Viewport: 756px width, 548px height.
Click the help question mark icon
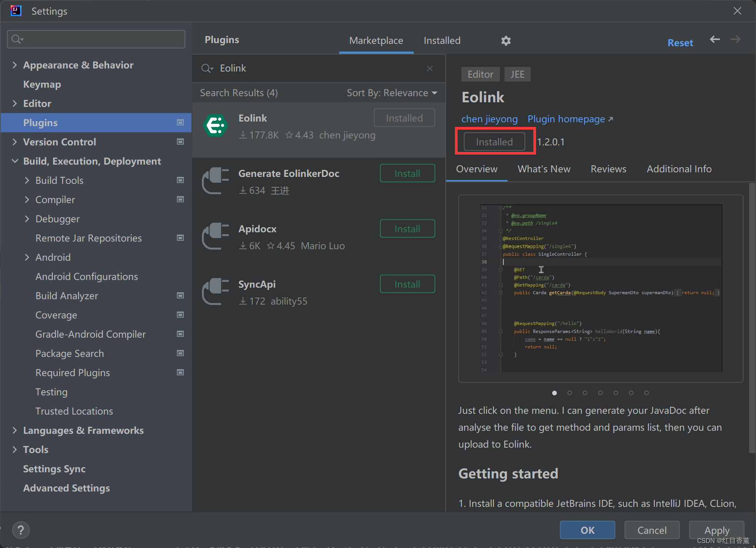[21, 530]
